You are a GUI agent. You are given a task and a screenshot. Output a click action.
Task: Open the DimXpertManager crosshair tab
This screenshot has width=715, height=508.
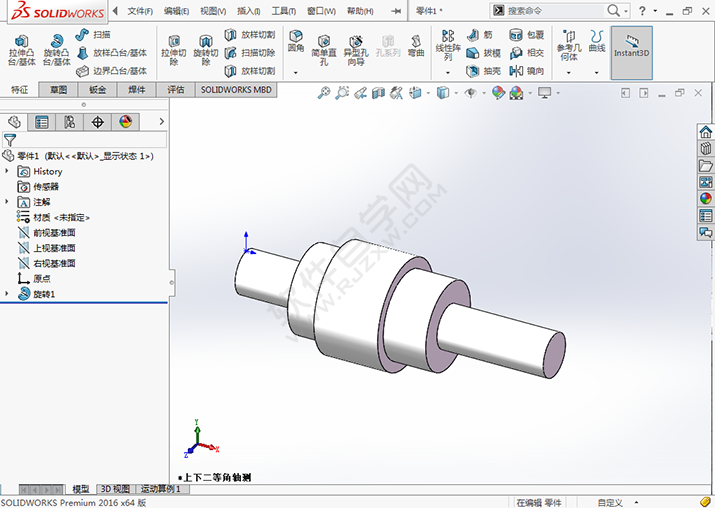tap(98, 122)
